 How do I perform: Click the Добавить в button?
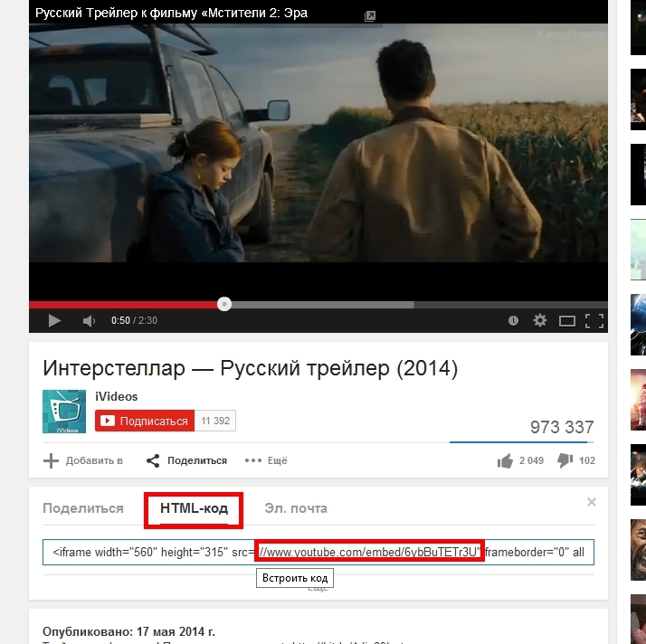pyautogui.click(x=83, y=460)
